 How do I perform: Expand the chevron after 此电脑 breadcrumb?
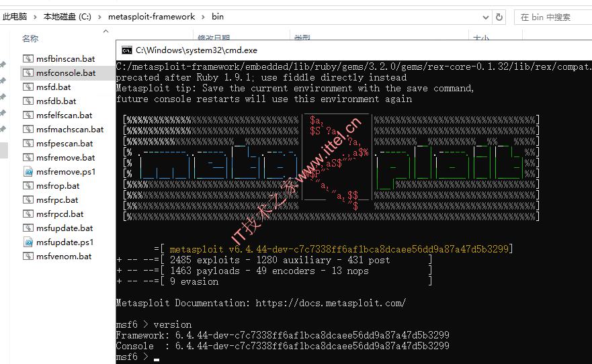pos(35,17)
